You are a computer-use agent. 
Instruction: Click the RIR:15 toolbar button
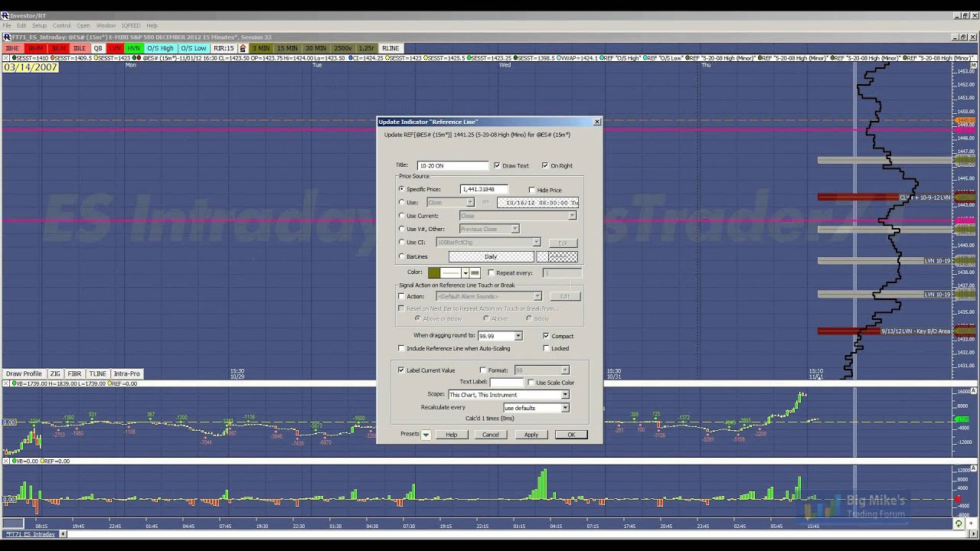pyautogui.click(x=224, y=48)
